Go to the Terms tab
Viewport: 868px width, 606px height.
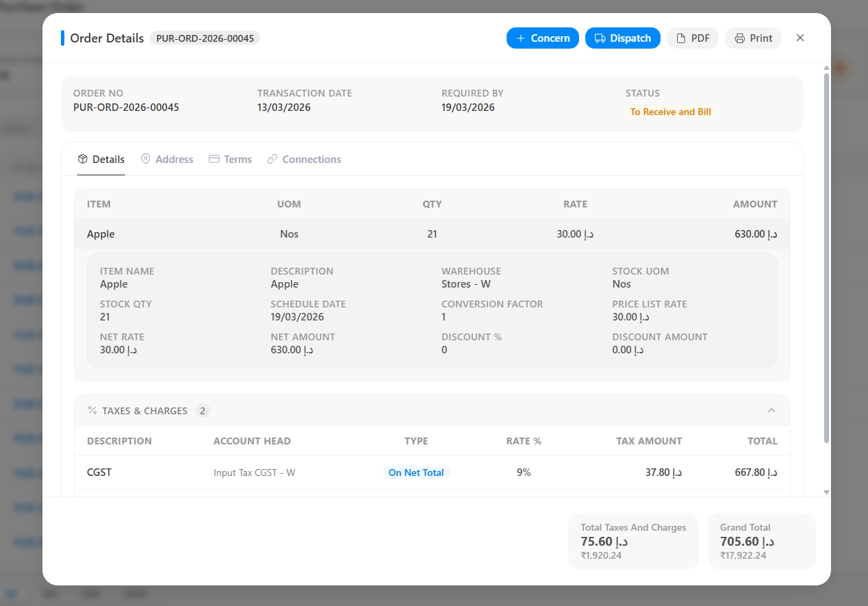point(230,160)
